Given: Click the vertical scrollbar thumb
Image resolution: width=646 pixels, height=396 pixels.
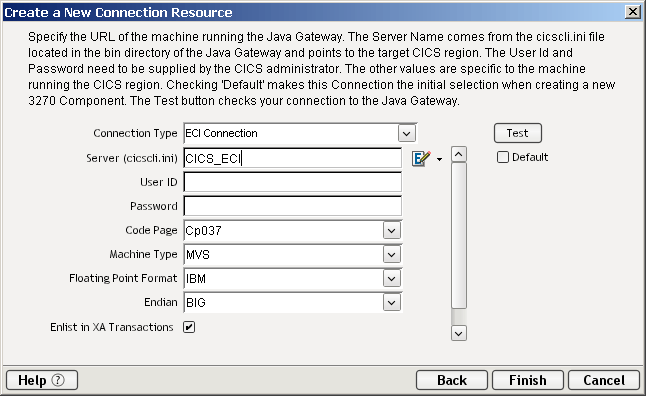Looking at the screenshot, I should click(x=459, y=235).
